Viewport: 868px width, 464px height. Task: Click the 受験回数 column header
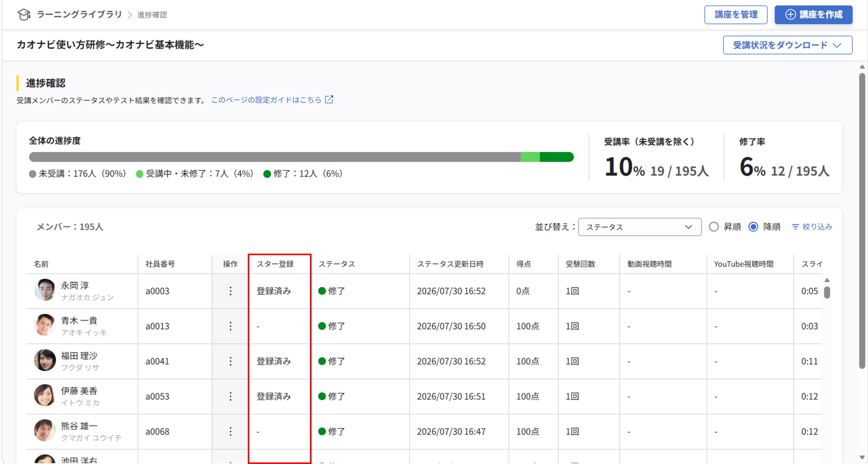coord(580,264)
